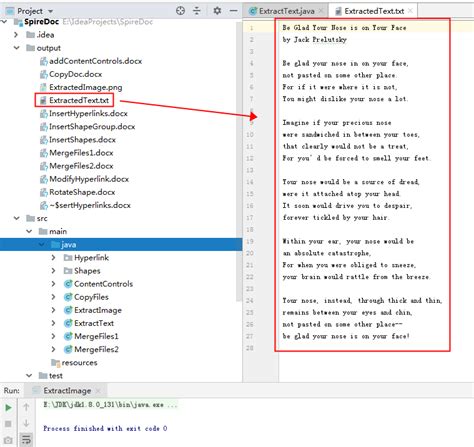Screen dimensions: 474x447
Task: Click the Shapes package folder icon
Action: coord(68,271)
